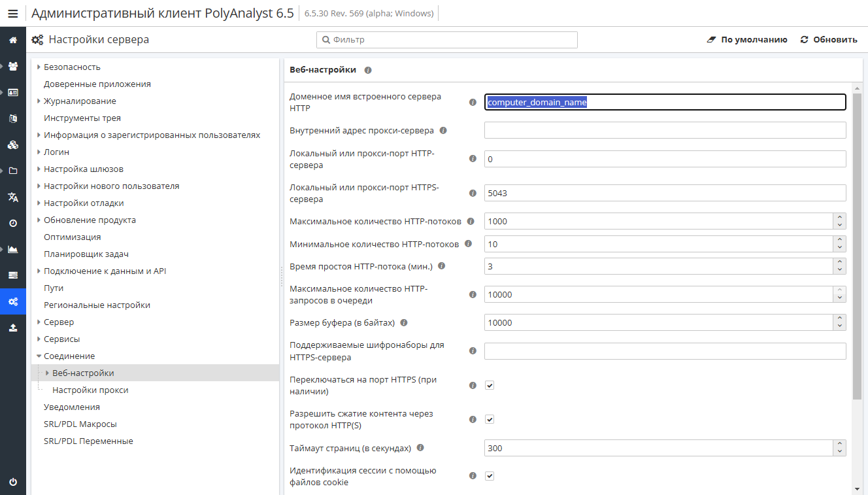Open the upload sidebar icon

[13, 328]
